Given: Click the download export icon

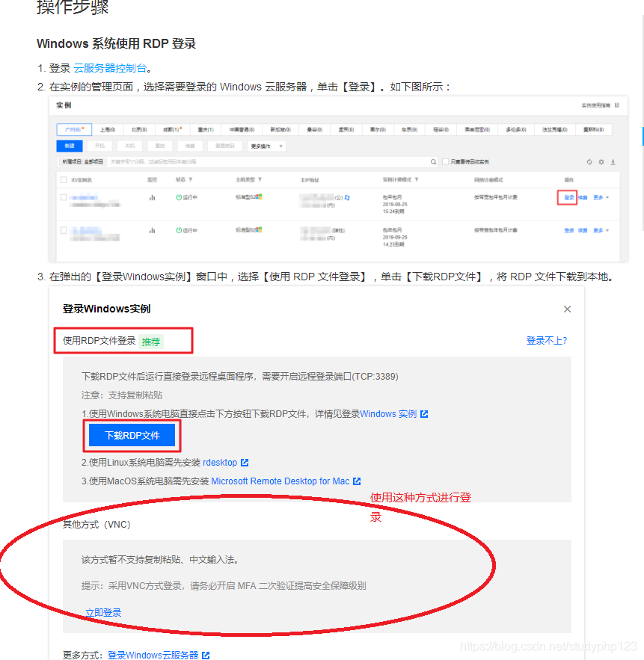Looking at the screenshot, I should (613, 162).
